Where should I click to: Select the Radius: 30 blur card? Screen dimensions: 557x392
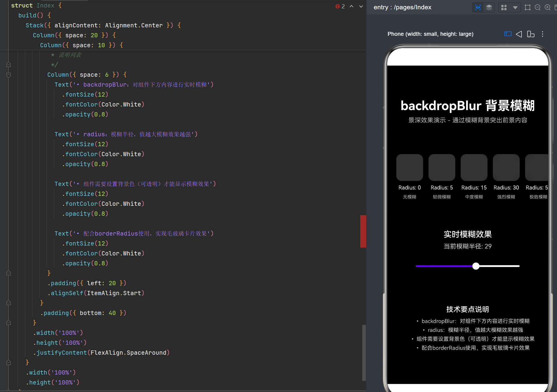506,168
